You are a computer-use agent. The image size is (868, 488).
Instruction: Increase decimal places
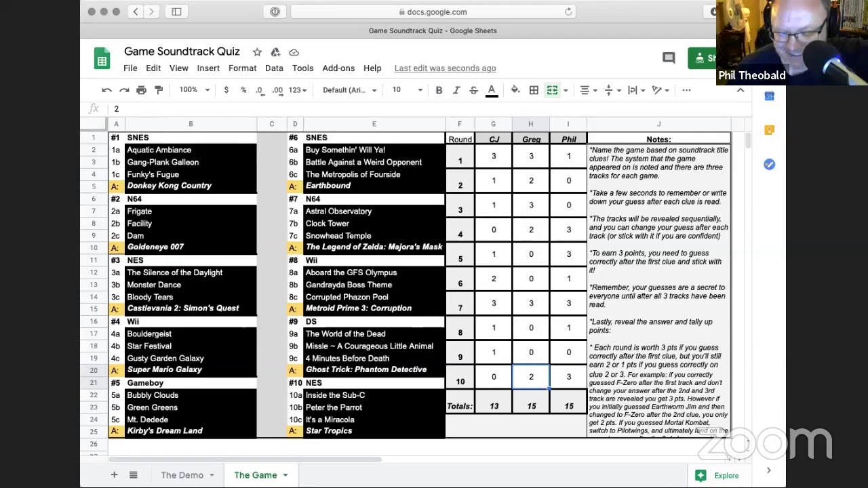tap(277, 90)
